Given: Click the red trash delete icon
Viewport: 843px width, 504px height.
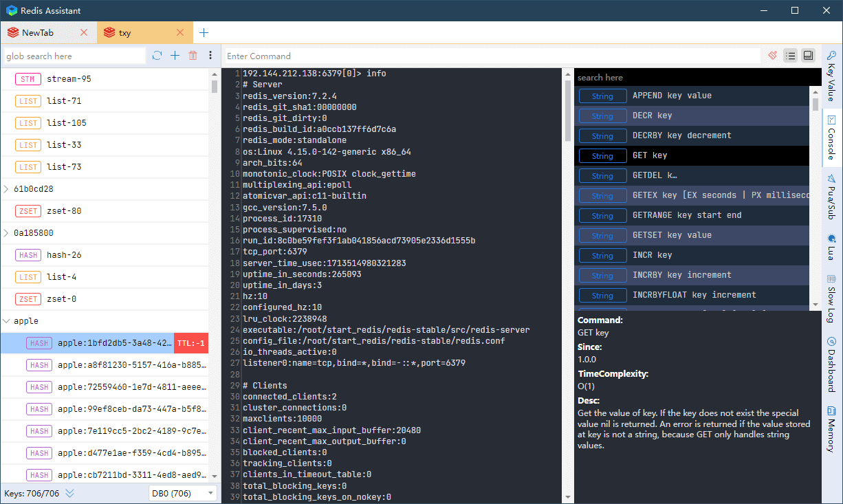Looking at the screenshot, I should [193, 56].
